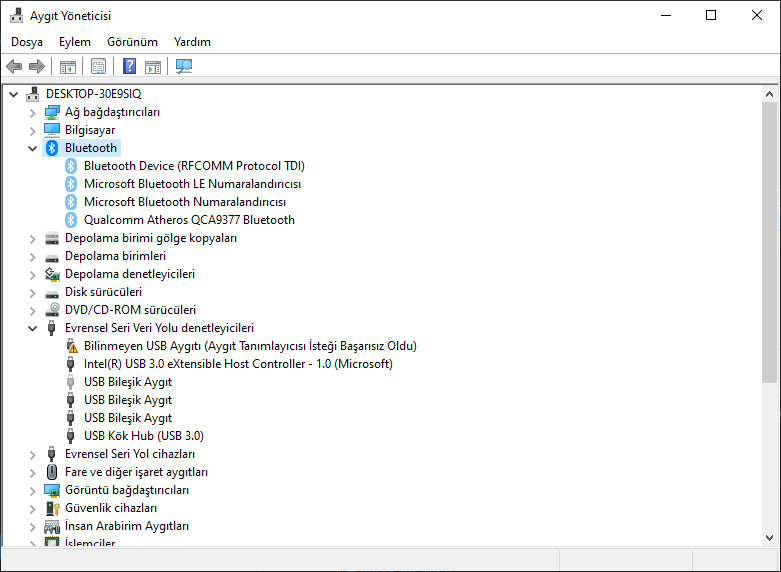This screenshot has height=572, width=781.
Task: Click the Back arrow toolbar icon
Action: pyautogui.click(x=14, y=66)
